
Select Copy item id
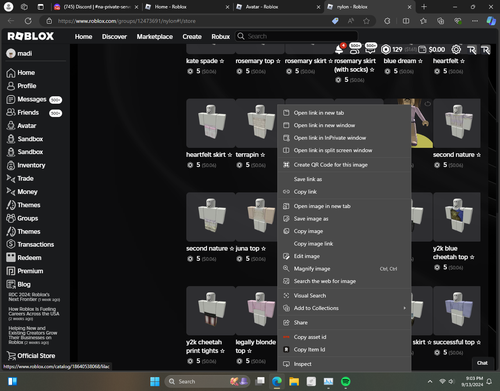point(344,349)
